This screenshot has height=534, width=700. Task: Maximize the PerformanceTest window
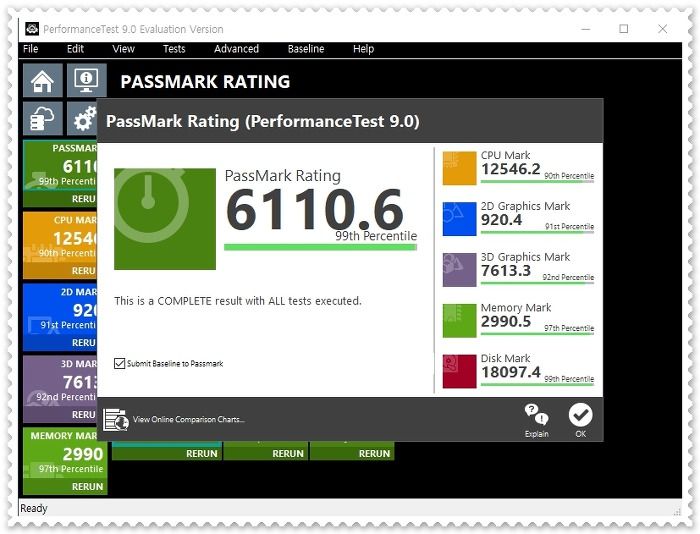tap(624, 29)
